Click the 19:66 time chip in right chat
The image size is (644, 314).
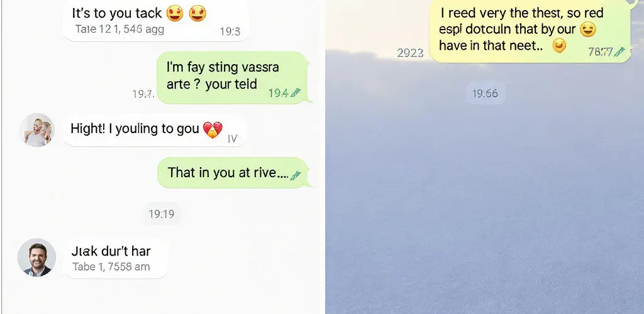485,94
